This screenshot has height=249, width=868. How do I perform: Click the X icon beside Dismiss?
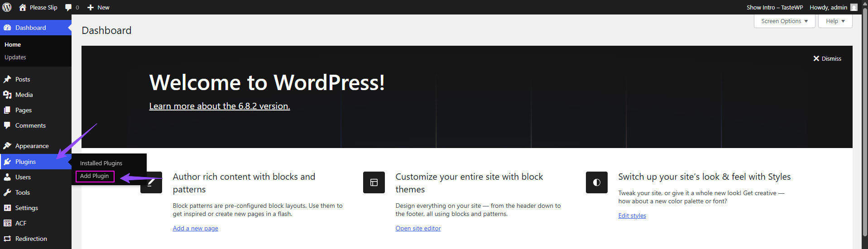tap(816, 58)
